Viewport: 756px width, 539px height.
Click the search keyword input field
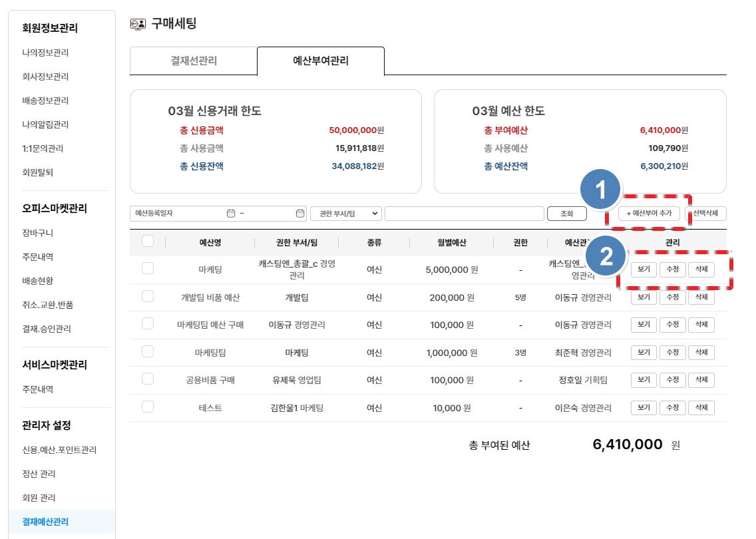464,214
